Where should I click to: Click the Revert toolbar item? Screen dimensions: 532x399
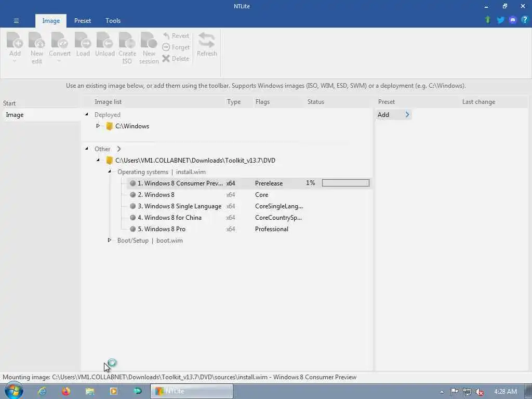pos(176,36)
